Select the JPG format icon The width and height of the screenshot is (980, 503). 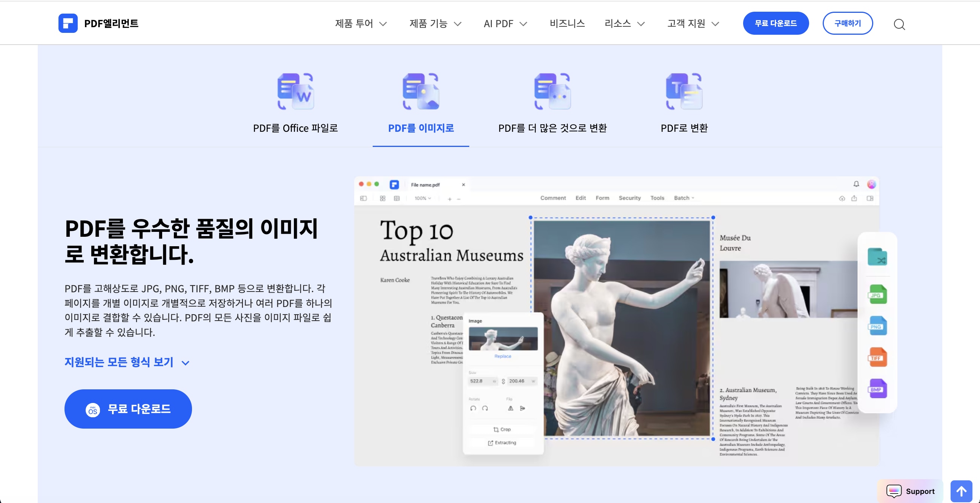click(877, 294)
